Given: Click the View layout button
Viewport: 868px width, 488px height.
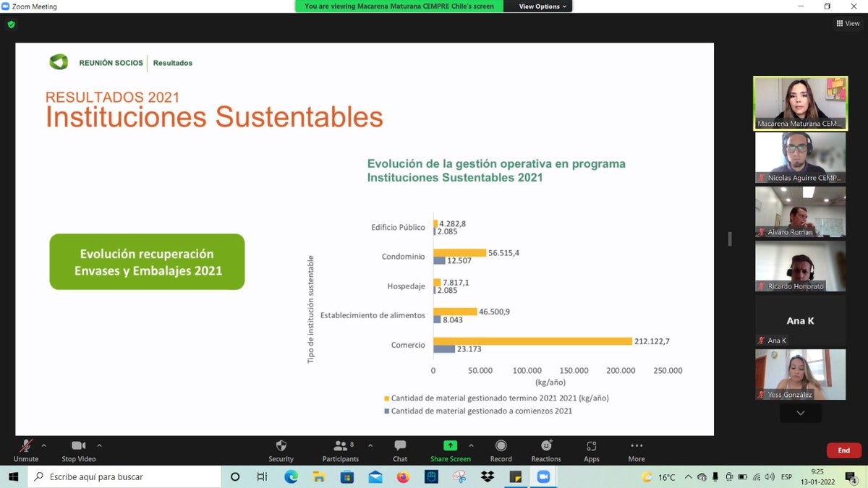Looking at the screenshot, I should 848,23.
